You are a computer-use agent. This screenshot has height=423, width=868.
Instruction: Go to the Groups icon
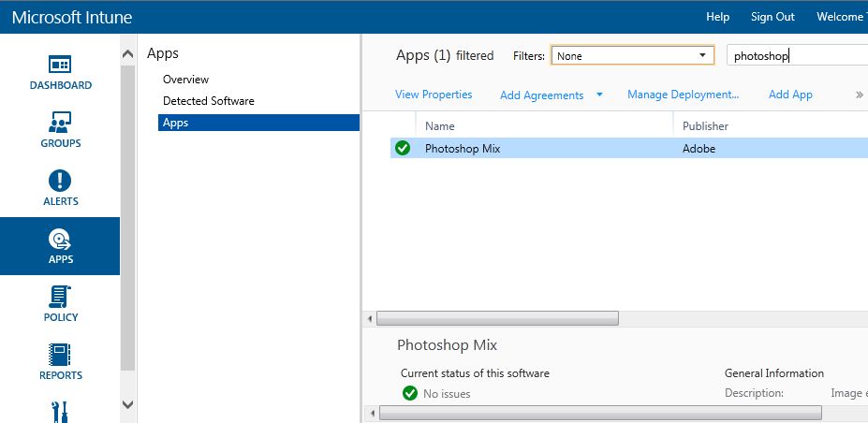pyautogui.click(x=60, y=123)
